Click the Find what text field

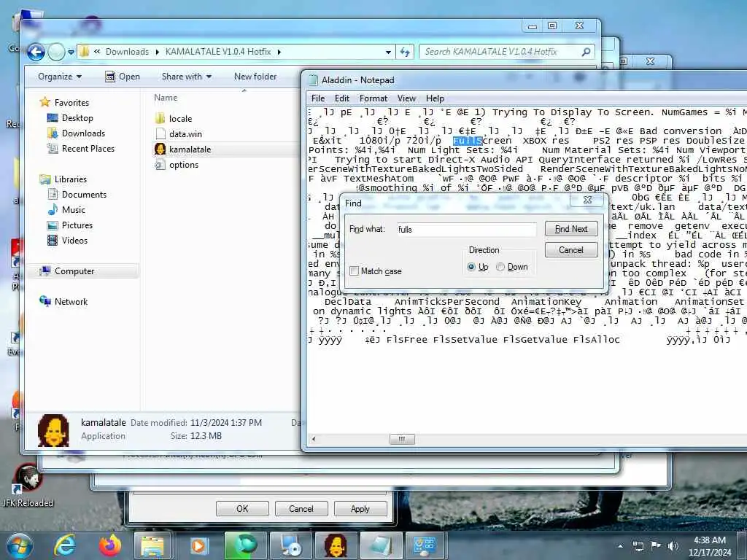click(467, 230)
